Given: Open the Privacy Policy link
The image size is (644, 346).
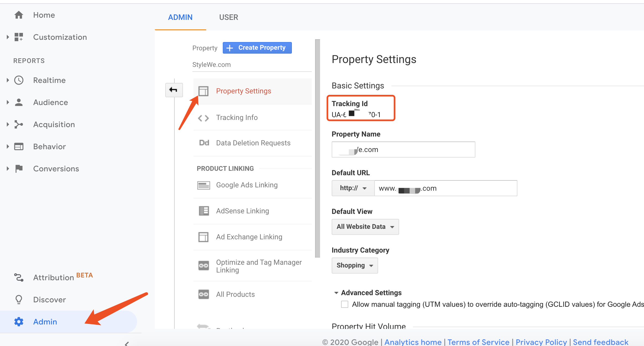Looking at the screenshot, I should [x=541, y=342].
